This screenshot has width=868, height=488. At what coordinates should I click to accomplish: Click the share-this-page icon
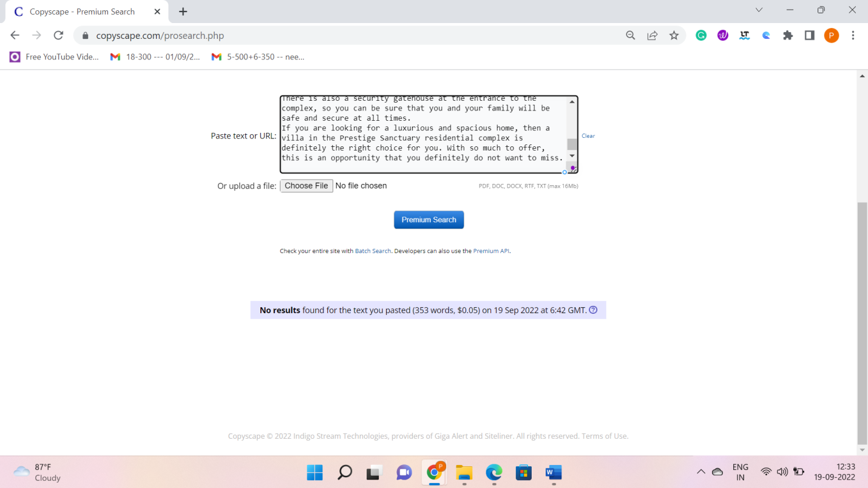click(x=653, y=36)
